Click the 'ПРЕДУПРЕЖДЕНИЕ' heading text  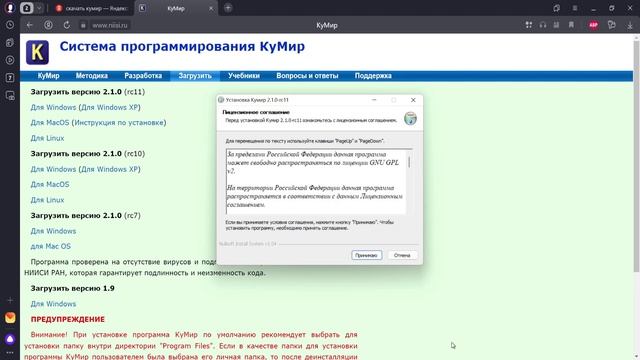68,320
